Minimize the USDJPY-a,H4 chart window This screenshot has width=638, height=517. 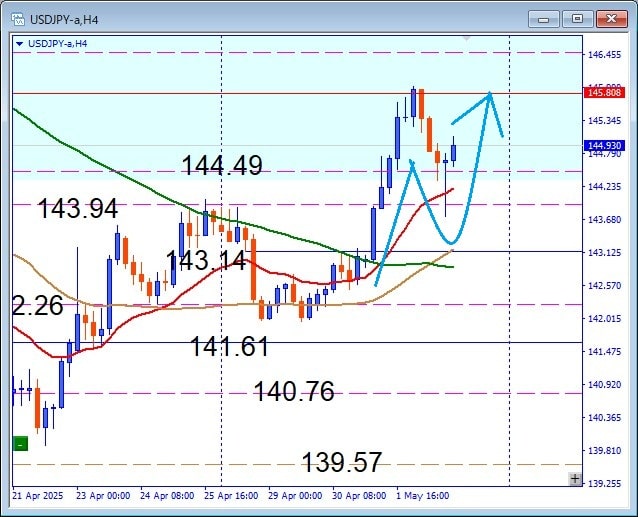544,19
